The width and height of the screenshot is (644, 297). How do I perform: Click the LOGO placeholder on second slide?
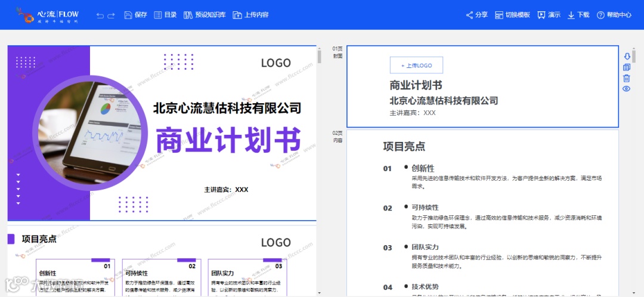click(275, 243)
